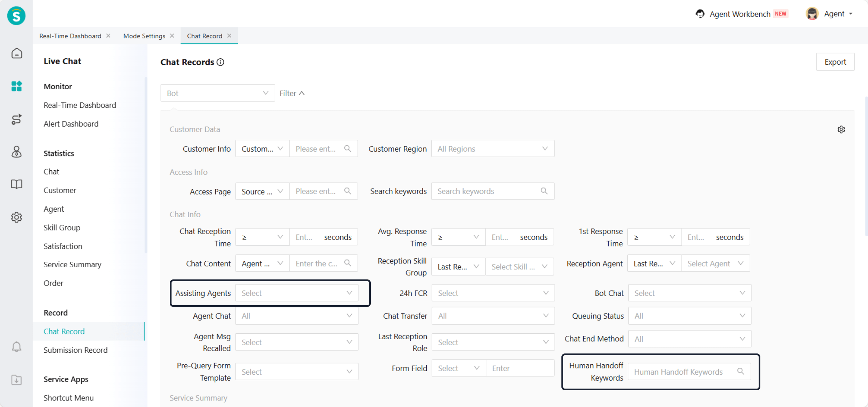The image size is (868, 407).
Task: Collapse the Filter panel
Action: pos(292,93)
